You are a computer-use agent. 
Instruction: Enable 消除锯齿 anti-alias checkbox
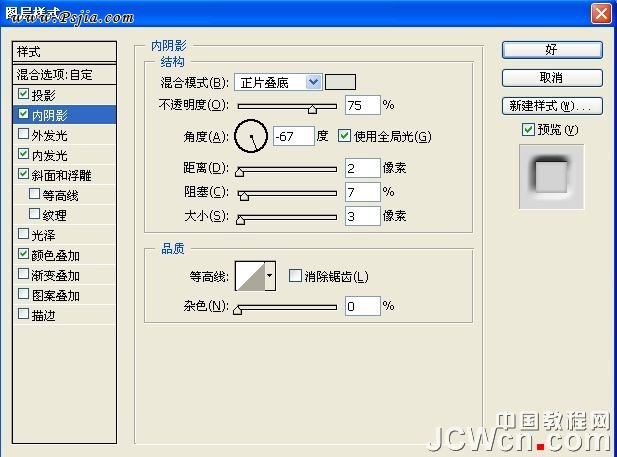pyautogui.click(x=295, y=276)
